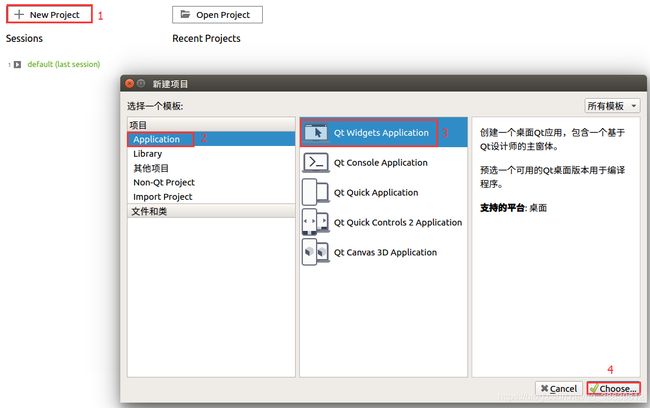Open the default (last session) link
The width and height of the screenshot is (650, 408).
click(x=63, y=64)
